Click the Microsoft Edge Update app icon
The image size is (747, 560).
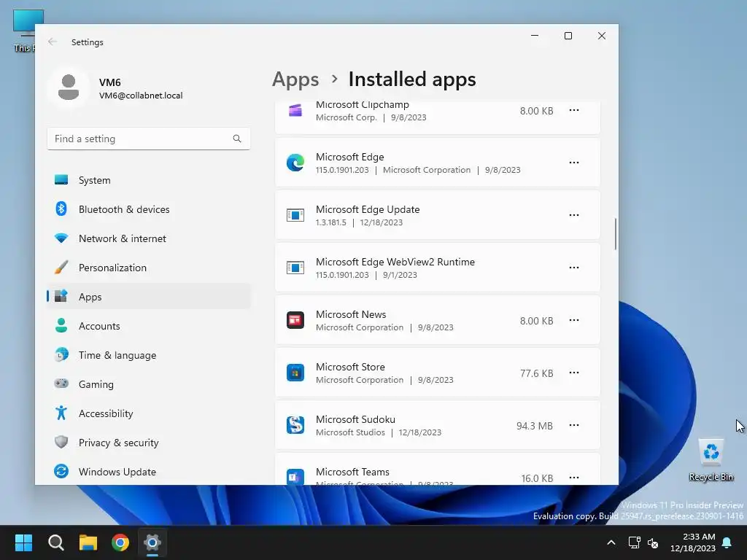pyautogui.click(x=295, y=215)
